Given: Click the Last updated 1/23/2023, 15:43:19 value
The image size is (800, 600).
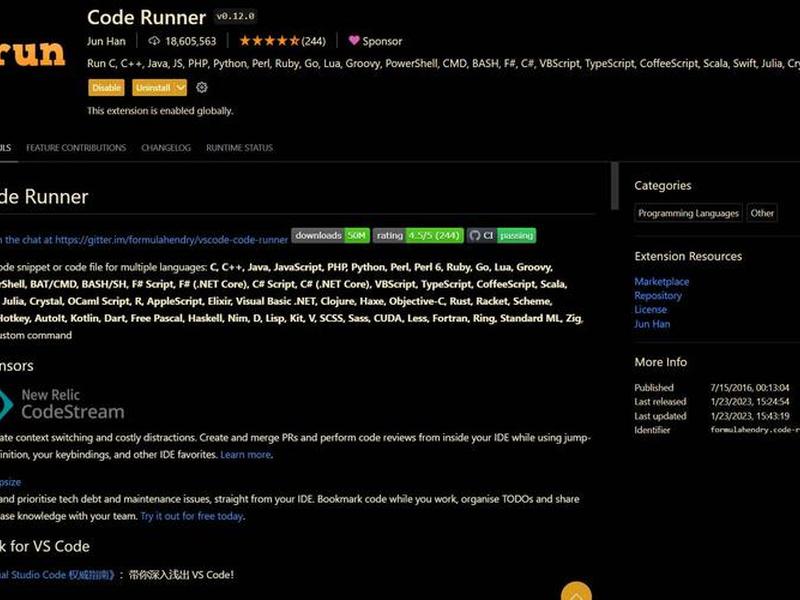Looking at the screenshot, I should pos(749,416).
